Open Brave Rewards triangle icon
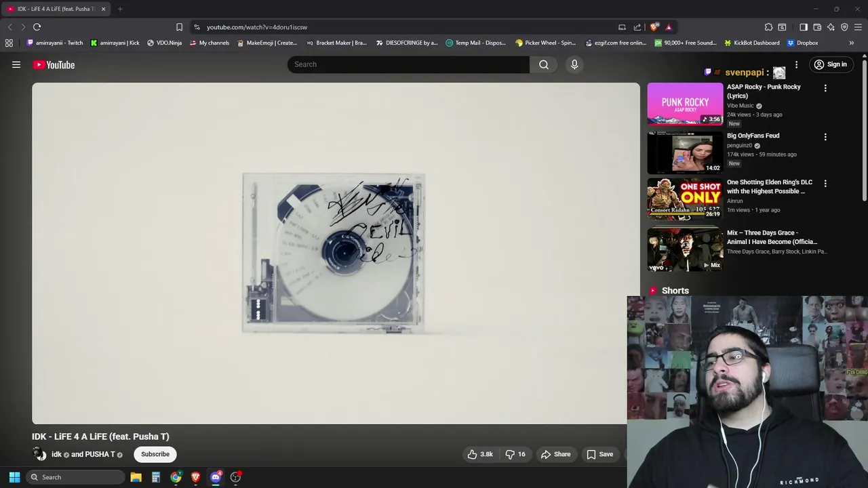 tap(669, 27)
